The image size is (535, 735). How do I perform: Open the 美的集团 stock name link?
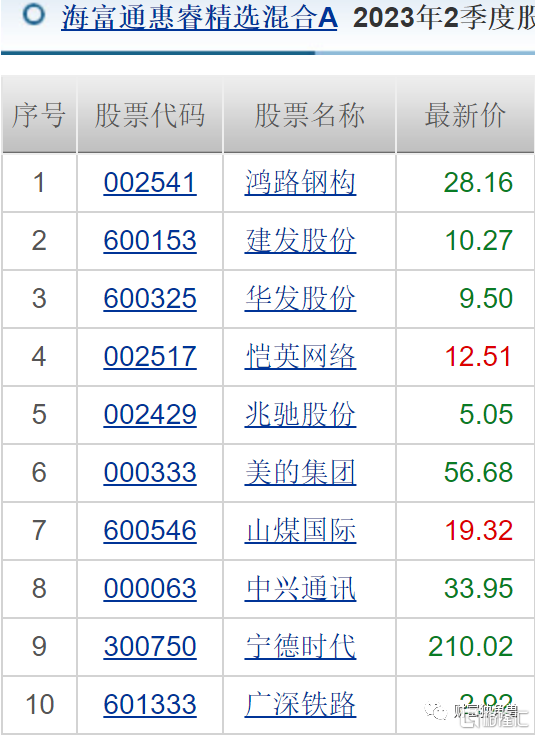click(x=300, y=472)
